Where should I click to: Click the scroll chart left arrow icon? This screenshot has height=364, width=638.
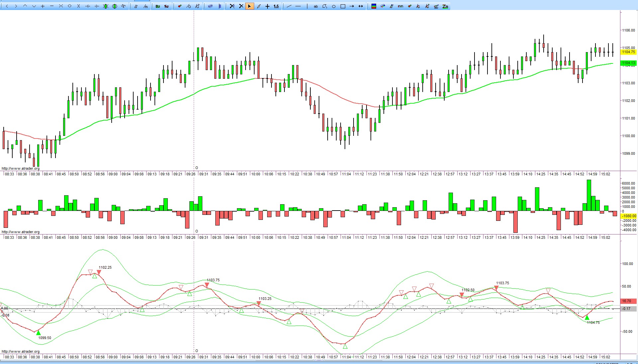point(7,6)
